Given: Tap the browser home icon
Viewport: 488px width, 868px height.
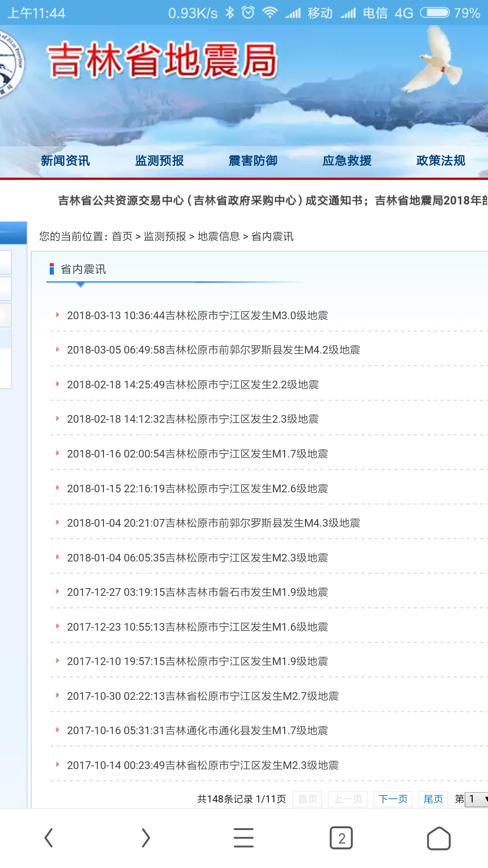Looking at the screenshot, I should (x=438, y=839).
